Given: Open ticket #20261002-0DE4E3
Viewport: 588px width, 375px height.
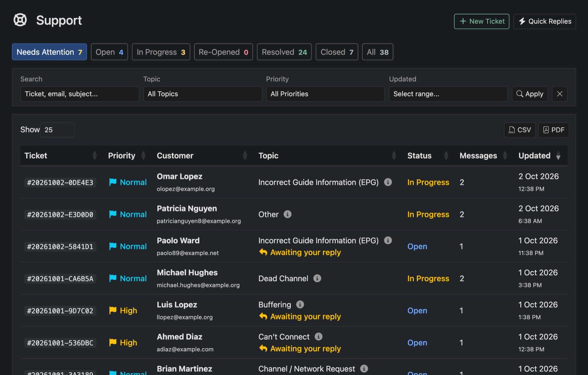Looking at the screenshot, I should 60,182.
